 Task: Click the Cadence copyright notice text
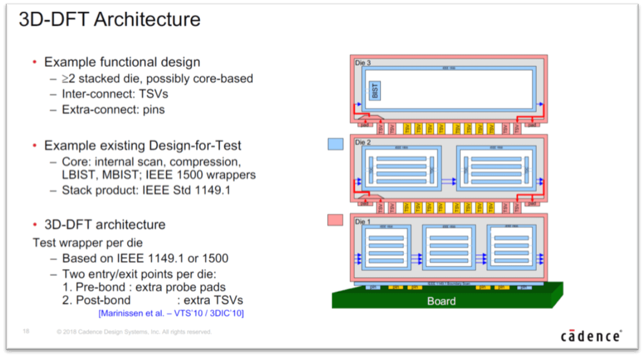pos(134,332)
